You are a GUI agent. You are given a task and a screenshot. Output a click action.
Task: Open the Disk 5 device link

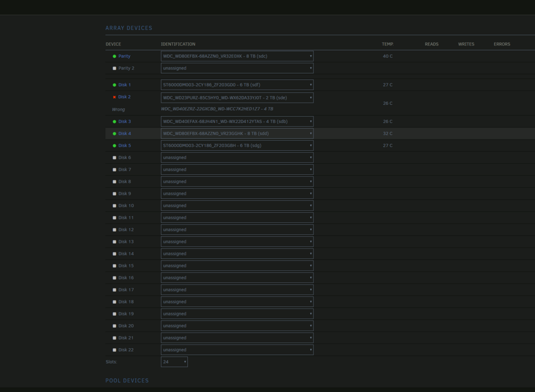pos(125,145)
